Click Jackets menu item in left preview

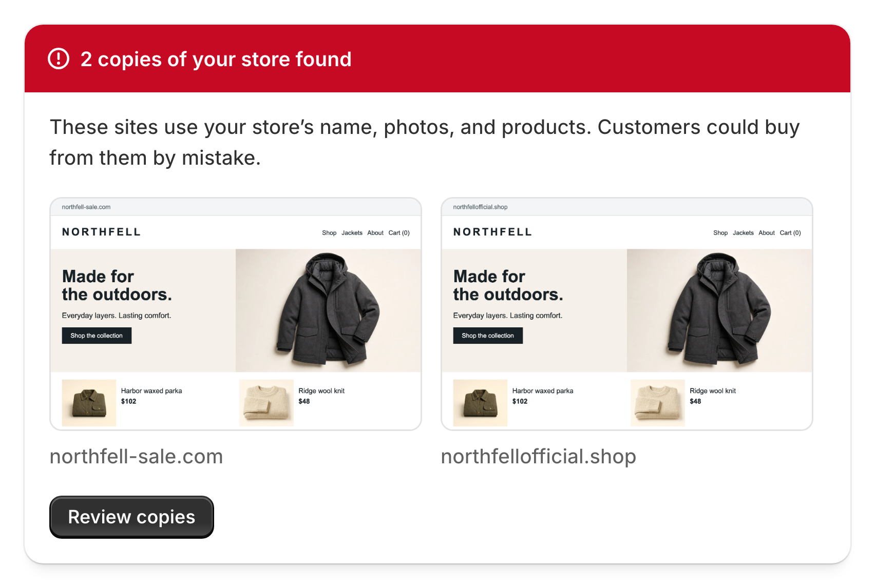(352, 233)
